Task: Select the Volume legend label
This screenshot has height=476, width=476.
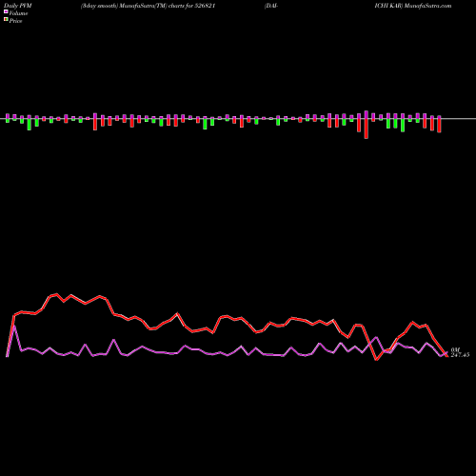Action: [x=18, y=13]
